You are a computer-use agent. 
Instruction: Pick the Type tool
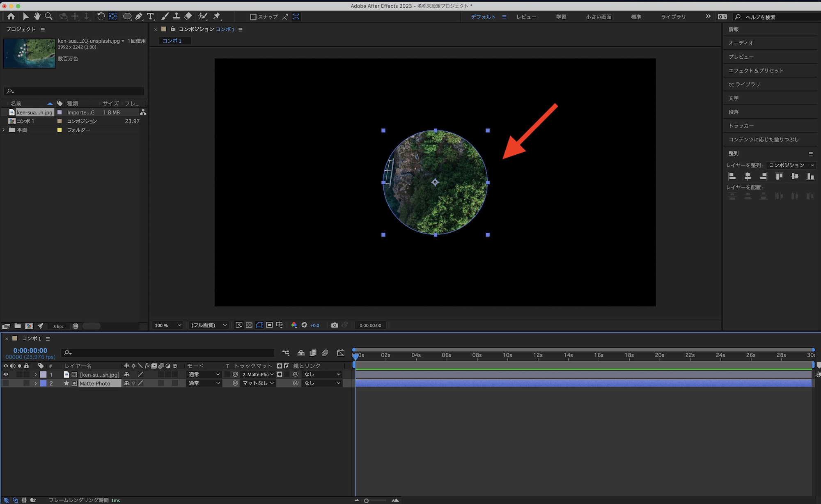150,16
